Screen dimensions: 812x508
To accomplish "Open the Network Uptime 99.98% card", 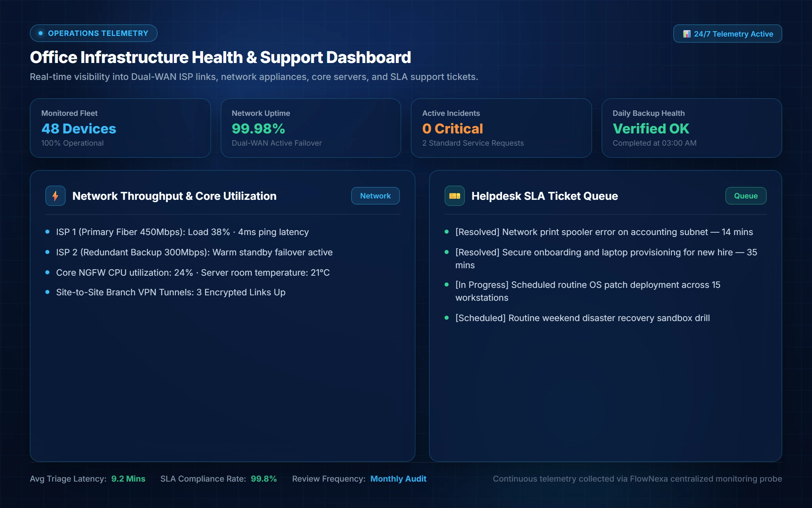I will click(311, 128).
